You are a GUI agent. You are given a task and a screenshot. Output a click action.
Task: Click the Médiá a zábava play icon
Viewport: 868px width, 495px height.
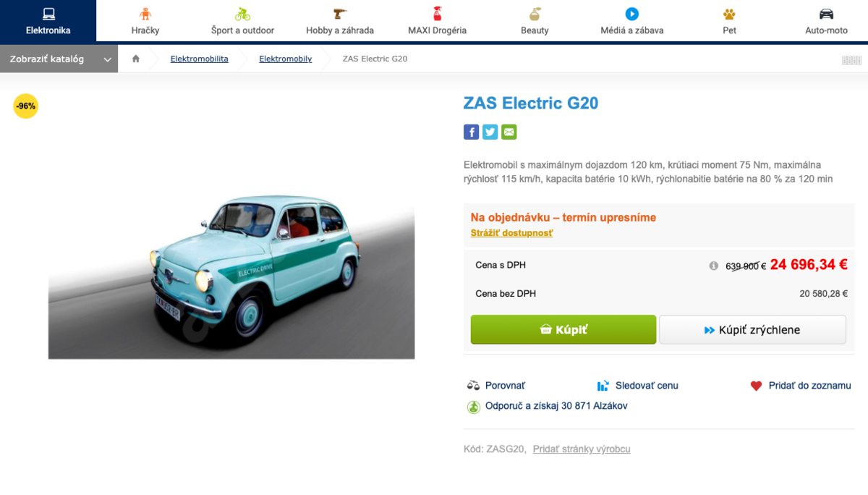[x=630, y=12]
